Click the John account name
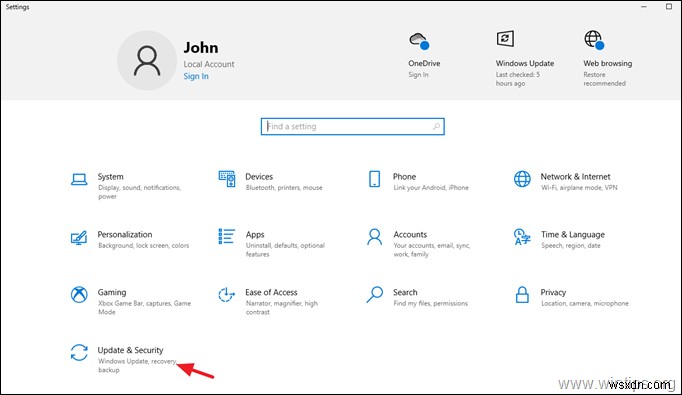This screenshot has height=395, width=682. 201,47
